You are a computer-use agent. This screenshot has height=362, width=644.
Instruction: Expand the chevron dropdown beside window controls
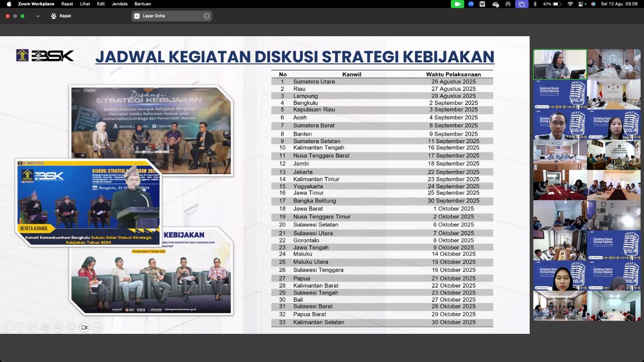pos(38,16)
